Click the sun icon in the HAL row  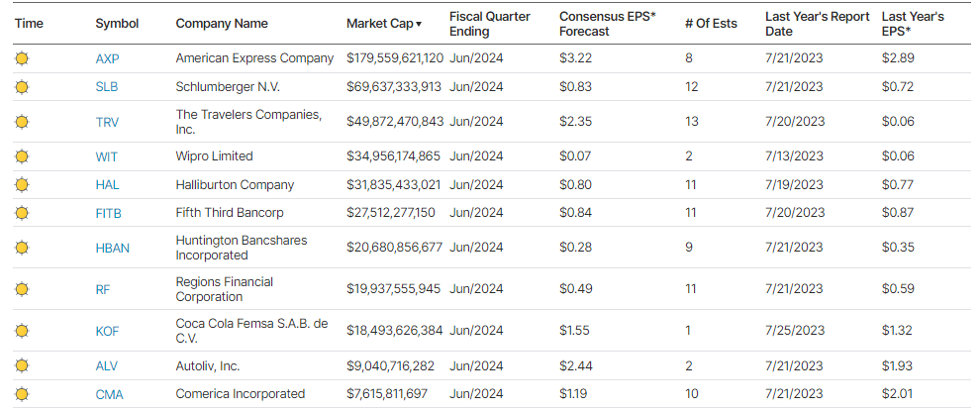(x=22, y=184)
